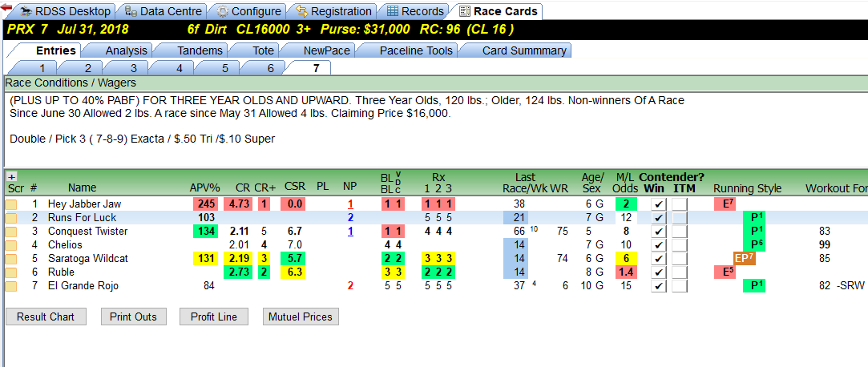Screen dimensions: 868x367
Task: Click the M/L Odds value 1.4
Action: tap(626, 272)
